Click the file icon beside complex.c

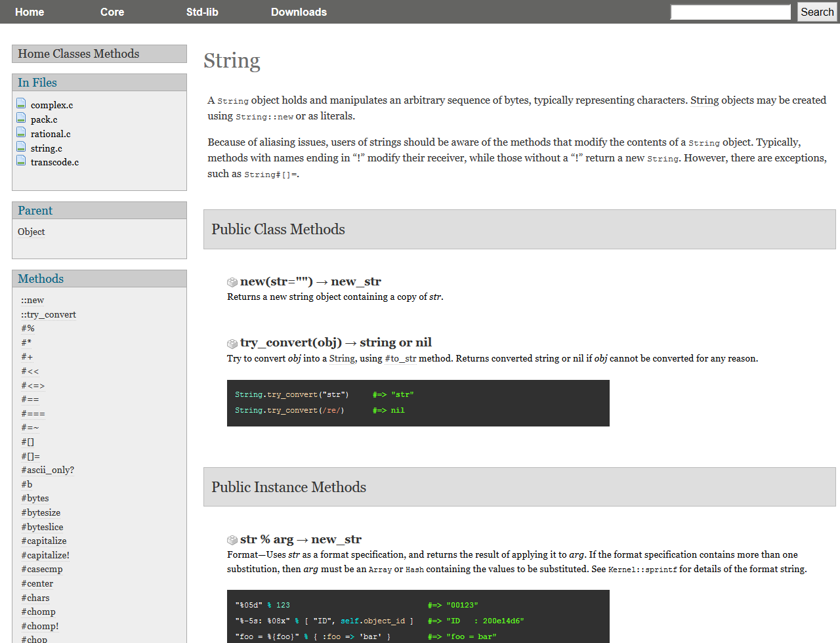point(21,104)
